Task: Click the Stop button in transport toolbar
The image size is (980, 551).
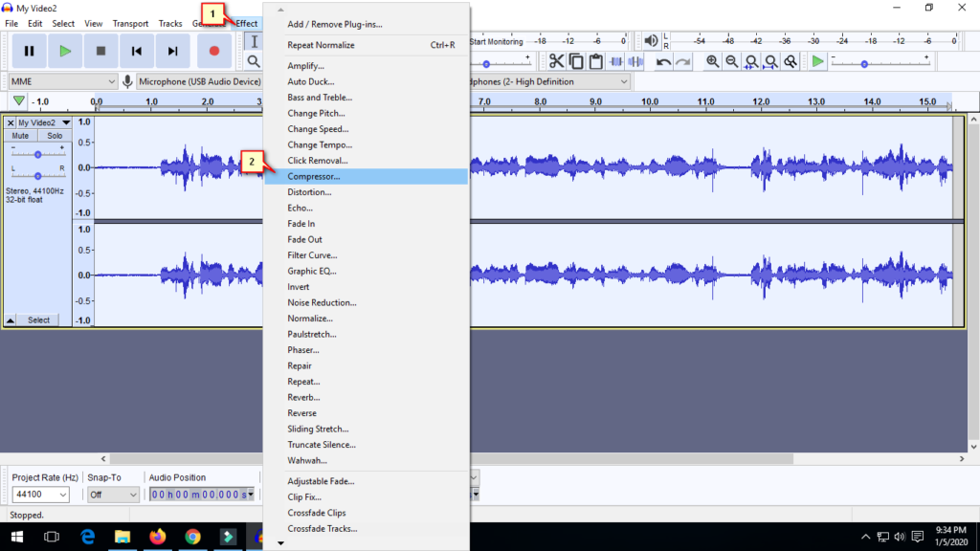Action: point(100,51)
